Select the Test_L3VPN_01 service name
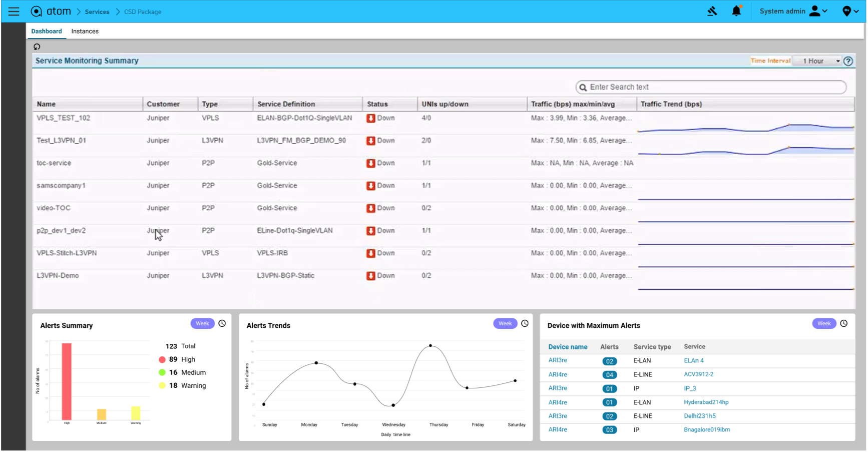Screen dimensions: 868x452 pos(61,141)
